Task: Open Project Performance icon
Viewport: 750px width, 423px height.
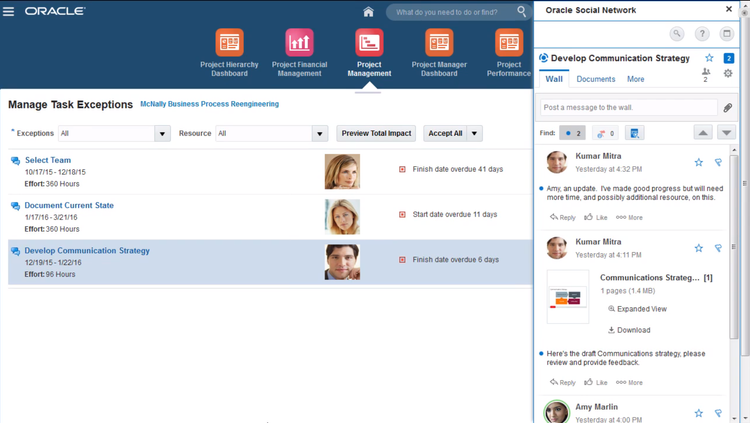Action: 509,42
